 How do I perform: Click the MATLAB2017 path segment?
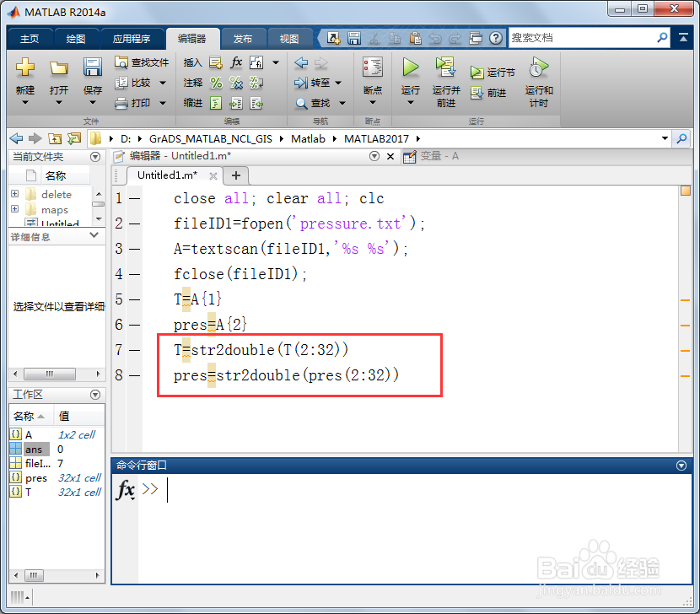[376, 139]
